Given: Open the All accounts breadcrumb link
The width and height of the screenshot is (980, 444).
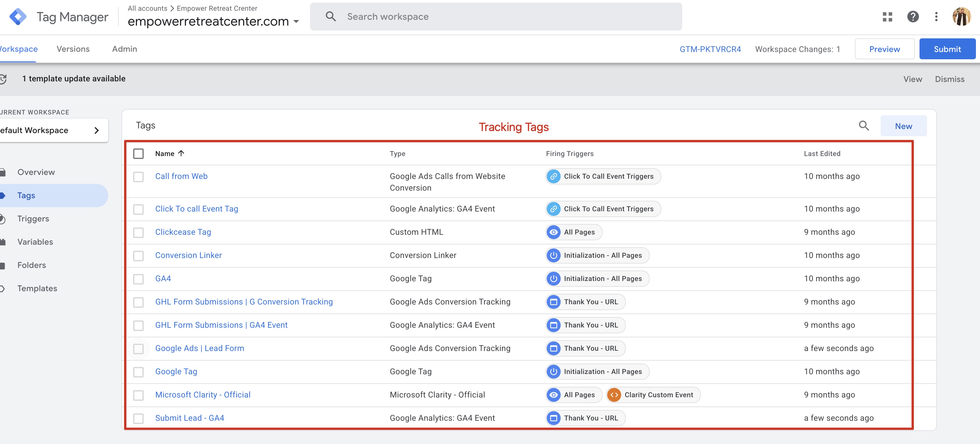Looking at the screenshot, I should (147, 8).
